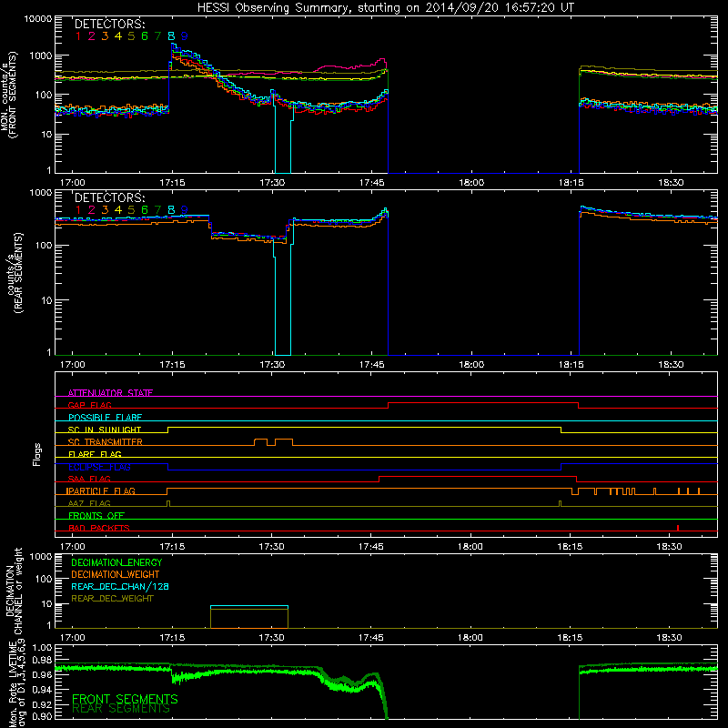Click the SAA_FLAG label
Image resolution: width=728 pixels, height=728 pixels.
[89, 479]
